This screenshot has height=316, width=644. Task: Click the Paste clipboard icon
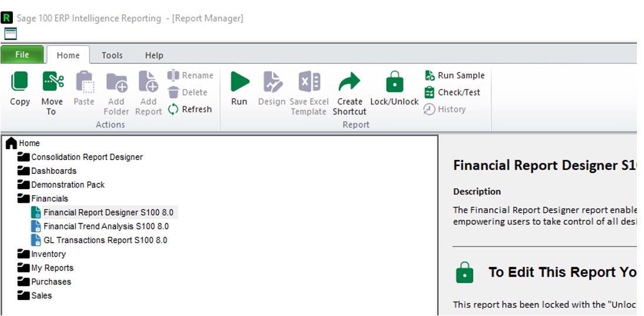pos(85,81)
